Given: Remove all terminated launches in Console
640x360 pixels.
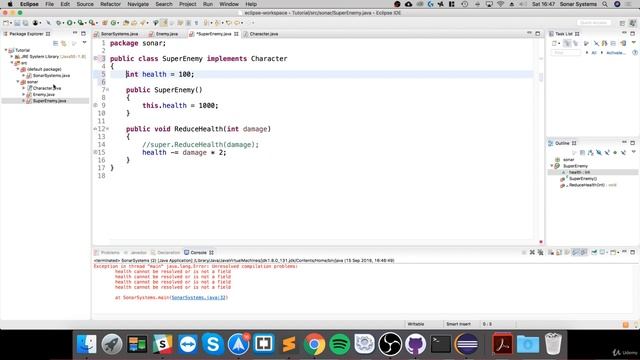Looking at the screenshot, I should tap(540, 252).
